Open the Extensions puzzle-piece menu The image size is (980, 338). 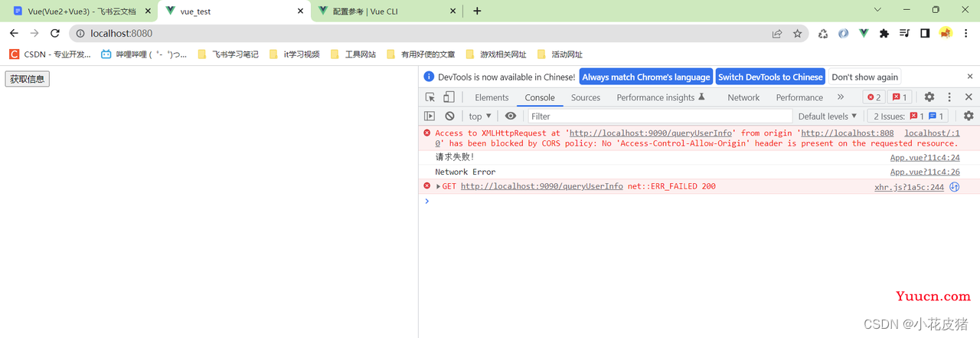pyautogui.click(x=884, y=33)
